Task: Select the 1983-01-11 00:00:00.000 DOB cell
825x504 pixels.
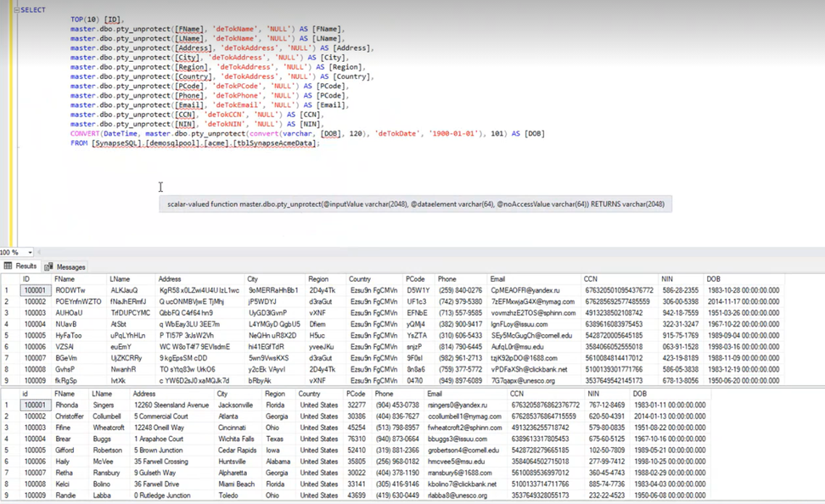Action: coord(670,405)
